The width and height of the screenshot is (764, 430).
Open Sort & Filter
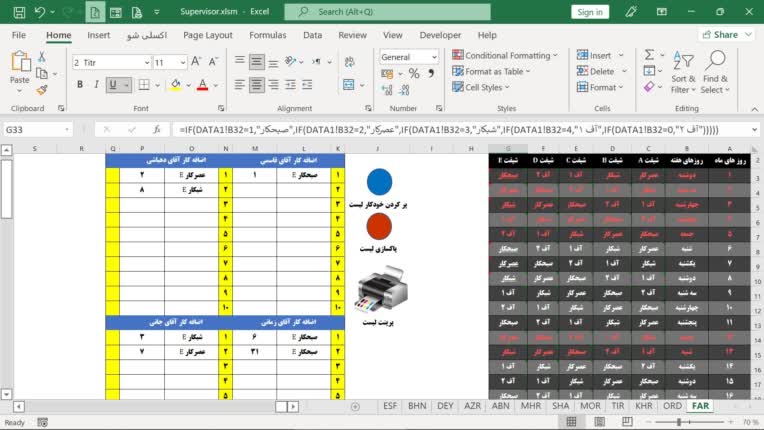pyautogui.click(x=683, y=72)
